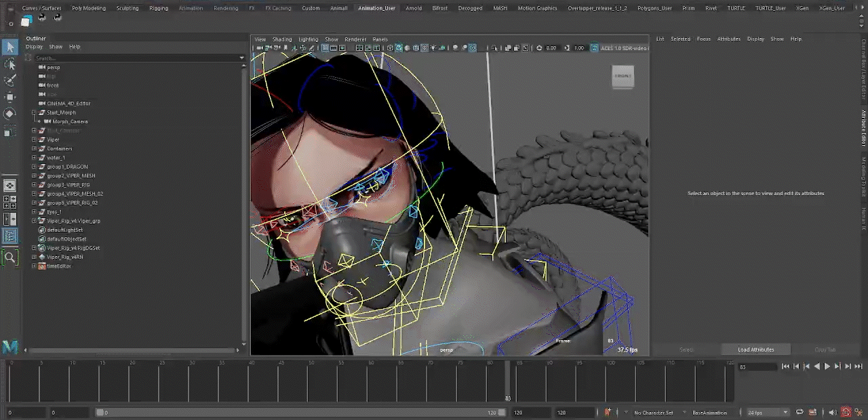The image size is (868, 420).
Task: Open the viewport Lighting menu
Action: pyautogui.click(x=308, y=39)
